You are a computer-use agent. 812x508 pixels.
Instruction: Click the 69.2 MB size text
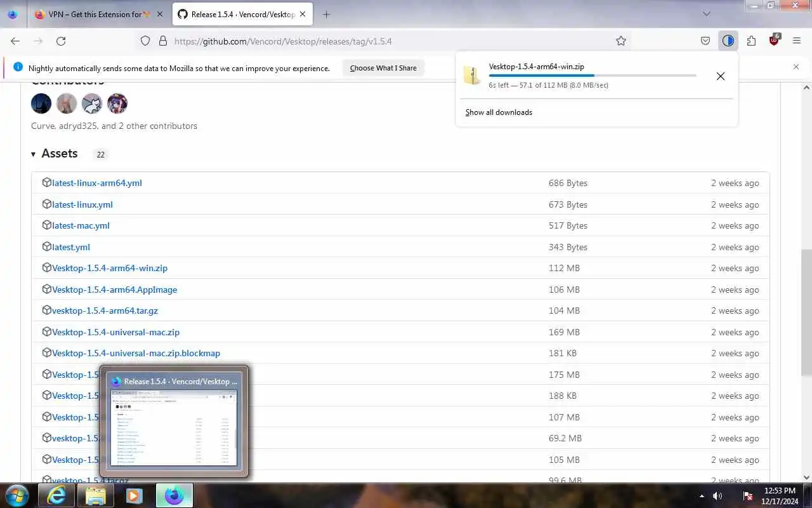pyautogui.click(x=565, y=438)
